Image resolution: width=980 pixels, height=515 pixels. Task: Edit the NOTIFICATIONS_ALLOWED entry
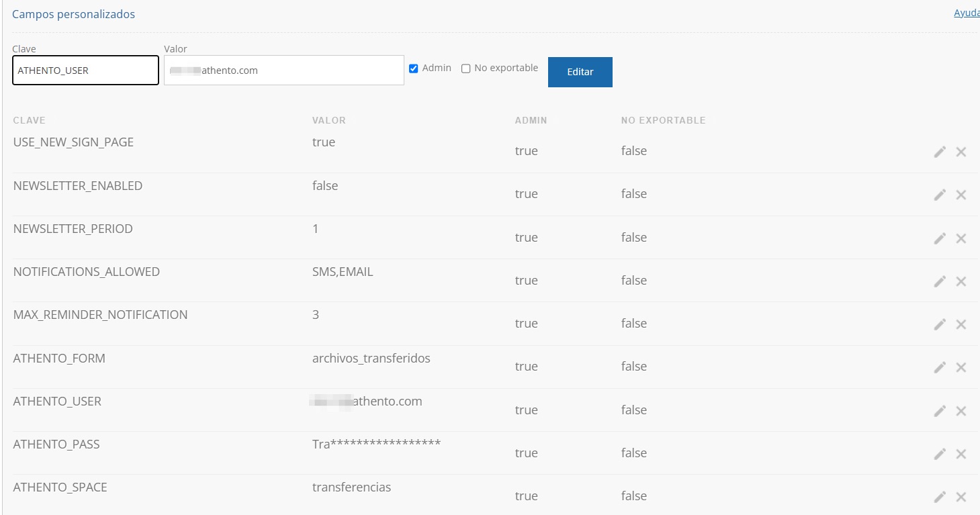940,281
